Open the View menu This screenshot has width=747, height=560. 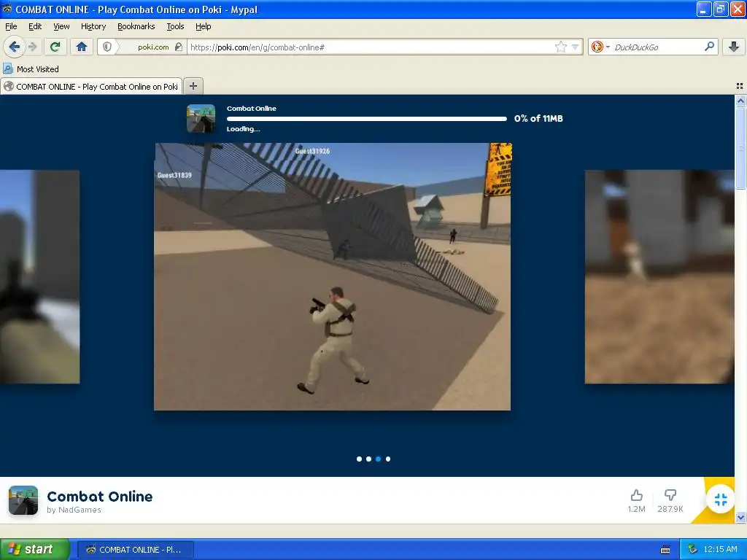(61, 26)
